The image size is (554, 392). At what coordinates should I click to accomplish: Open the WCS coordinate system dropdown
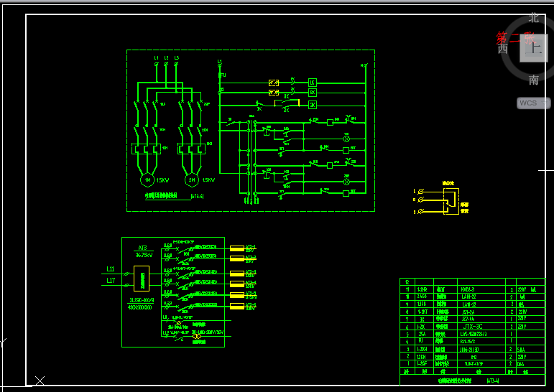click(533, 103)
